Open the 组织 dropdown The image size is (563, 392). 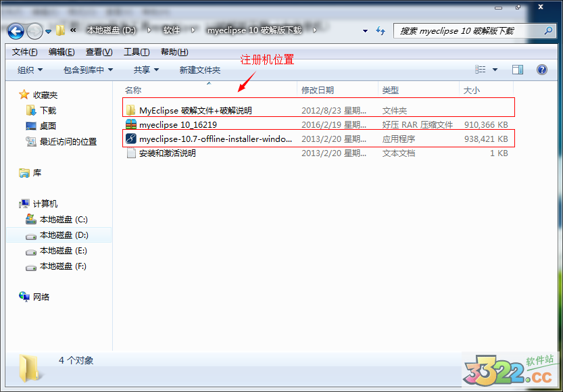pyautogui.click(x=30, y=70)
